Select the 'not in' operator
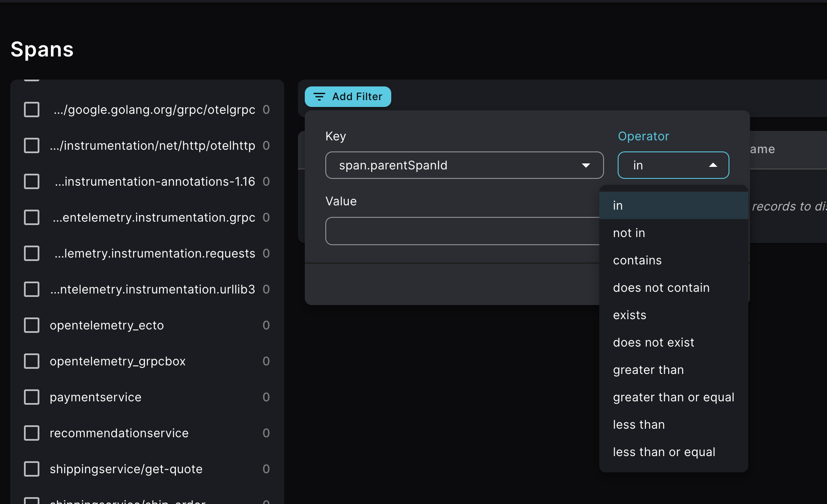 629,233
